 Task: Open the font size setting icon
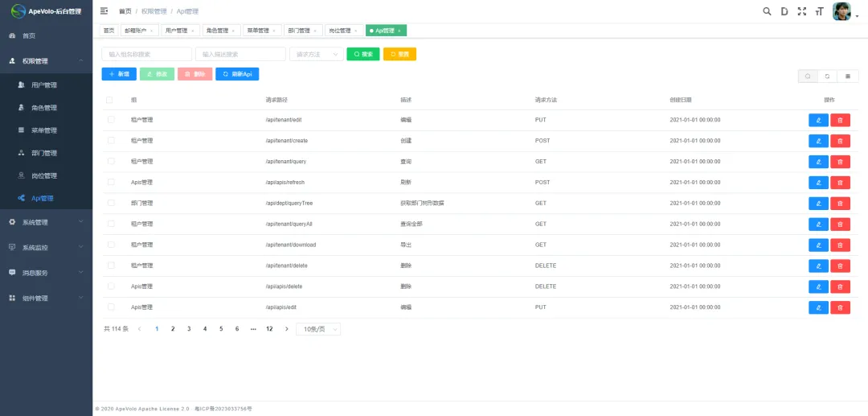[x=819, y=11]
